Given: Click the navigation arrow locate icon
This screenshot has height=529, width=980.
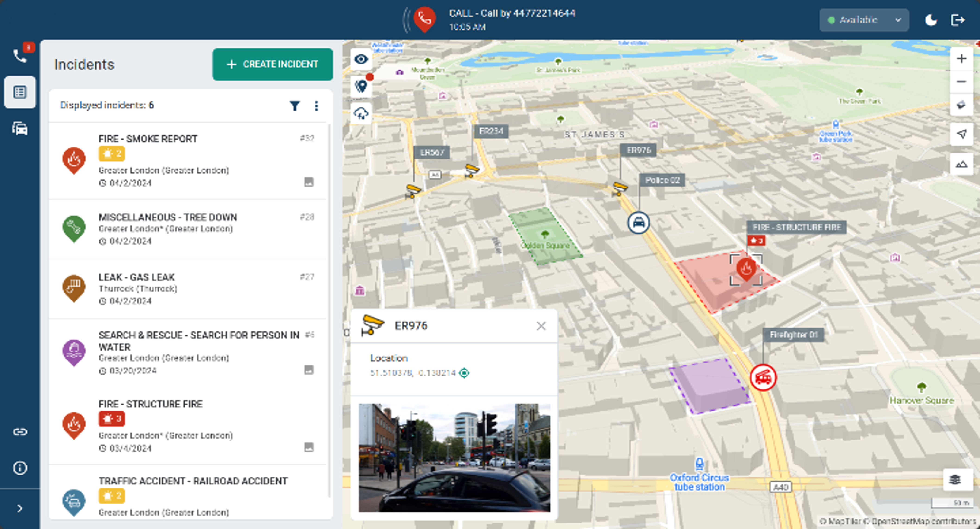Looking at the screenshot, I should click(961, 134).
